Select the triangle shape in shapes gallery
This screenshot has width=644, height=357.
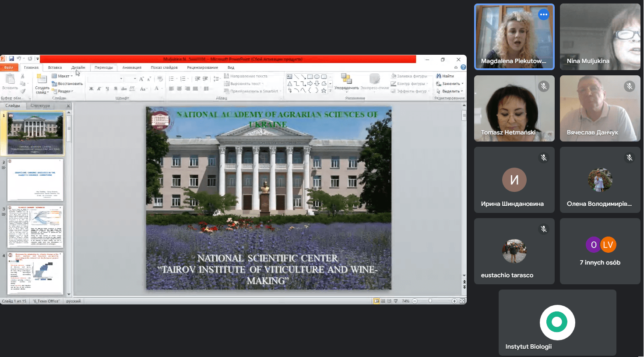point(289,83)
